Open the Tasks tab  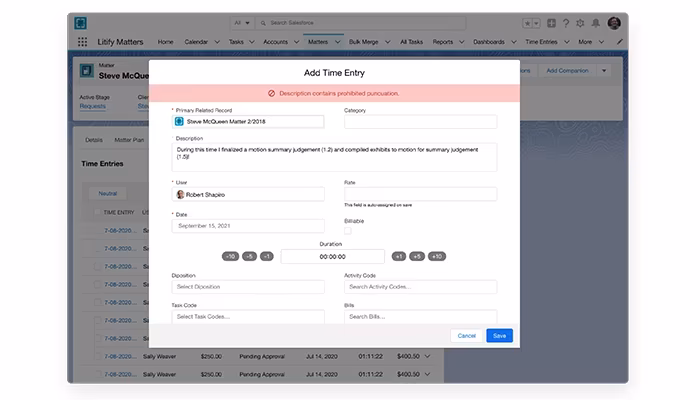236,42
